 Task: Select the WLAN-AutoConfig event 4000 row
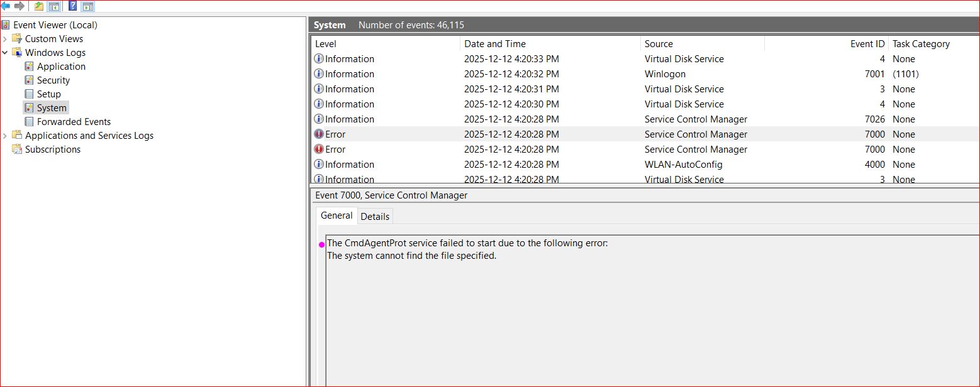pos(683,165)
